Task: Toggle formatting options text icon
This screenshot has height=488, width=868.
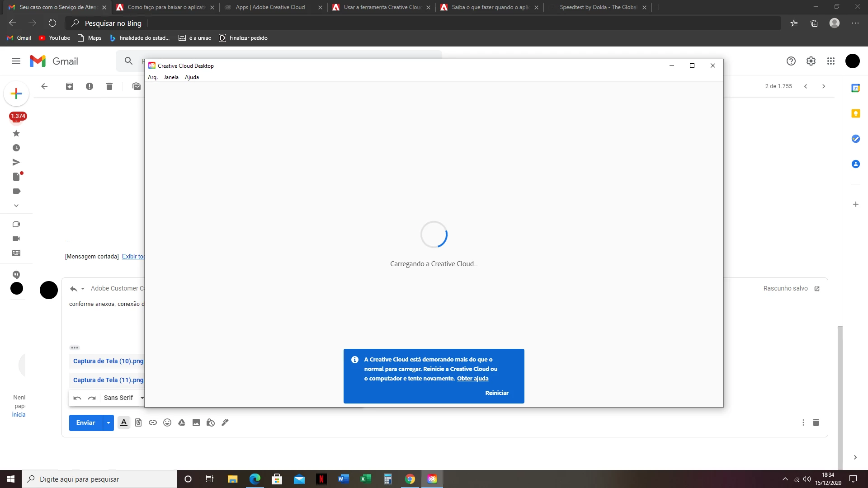Action: pyautogui.click(x=124, y=422)
